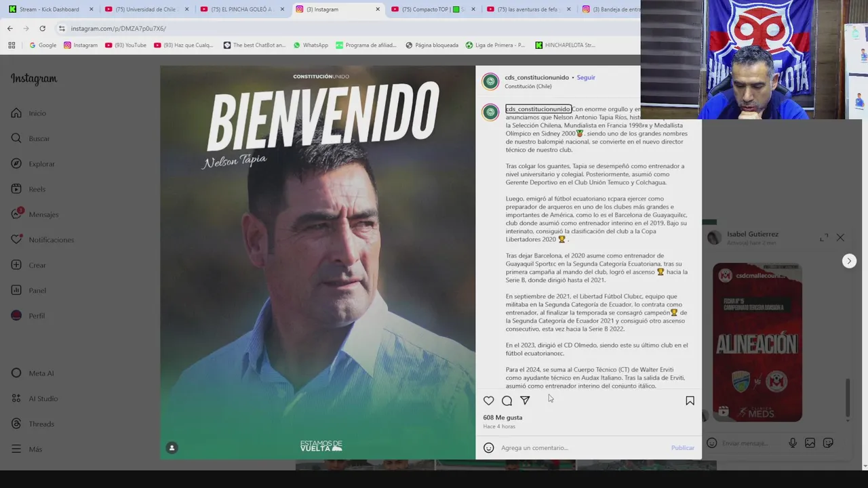This screenshot has width=868, height=488.
Task: Open the chat emoji picker icon
Action: 711,443
